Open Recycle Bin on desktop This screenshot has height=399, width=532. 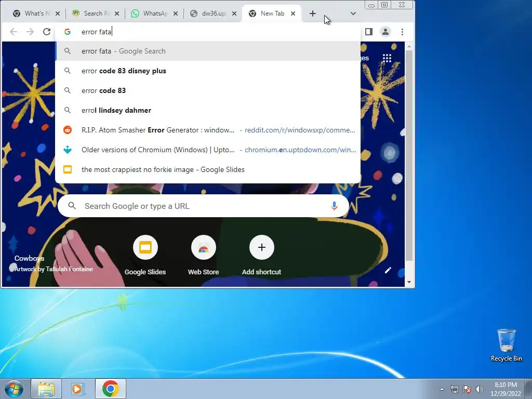pyautogui.click(x=506, y=345)
